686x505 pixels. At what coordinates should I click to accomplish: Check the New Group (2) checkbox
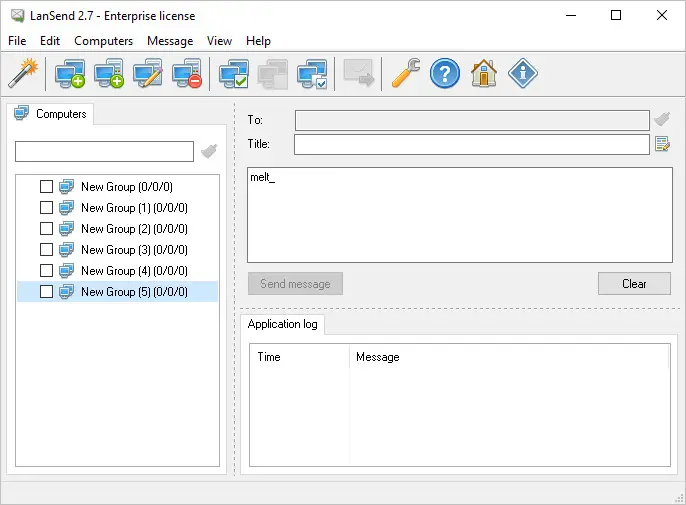(46, 228)
